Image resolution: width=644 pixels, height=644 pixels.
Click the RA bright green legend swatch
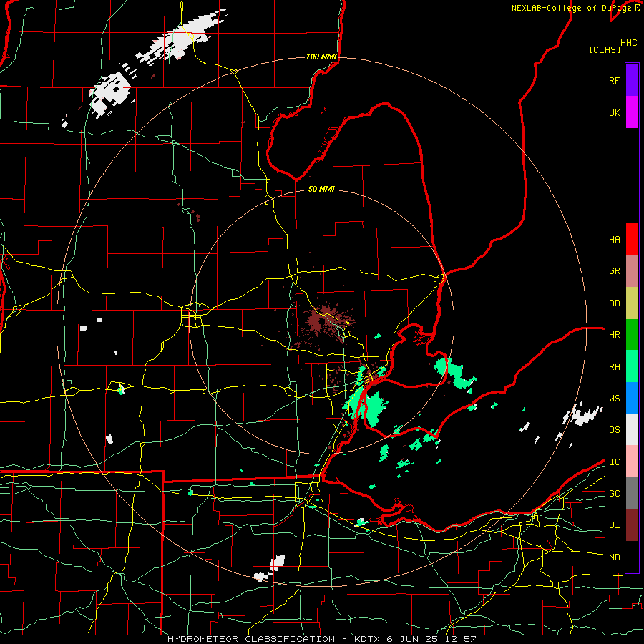point(632,366)
